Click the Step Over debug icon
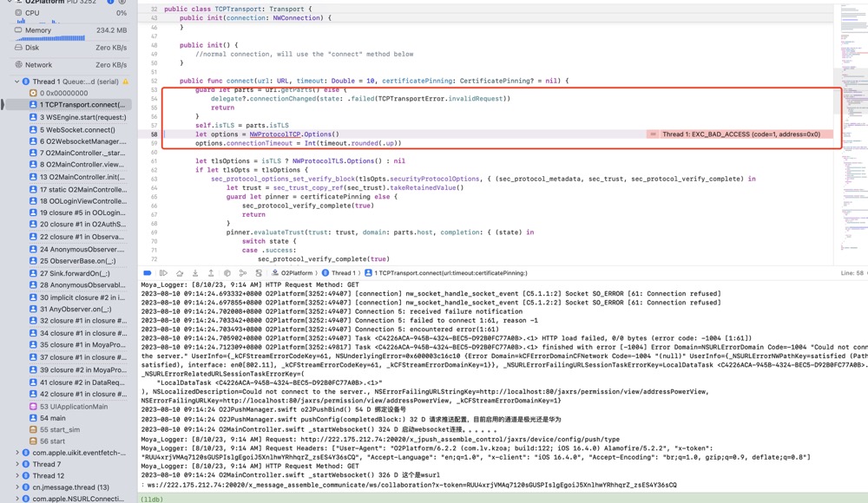This screenshot has width=868, height=503. pyautogui.click(x=180, y=273)
